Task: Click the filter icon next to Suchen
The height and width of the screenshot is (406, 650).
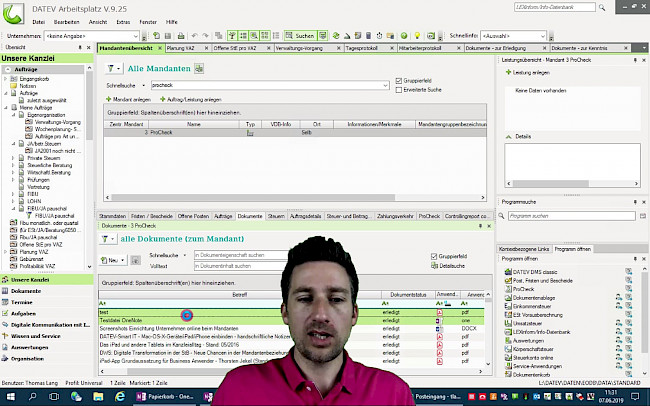Action: (x=323, y=36)
